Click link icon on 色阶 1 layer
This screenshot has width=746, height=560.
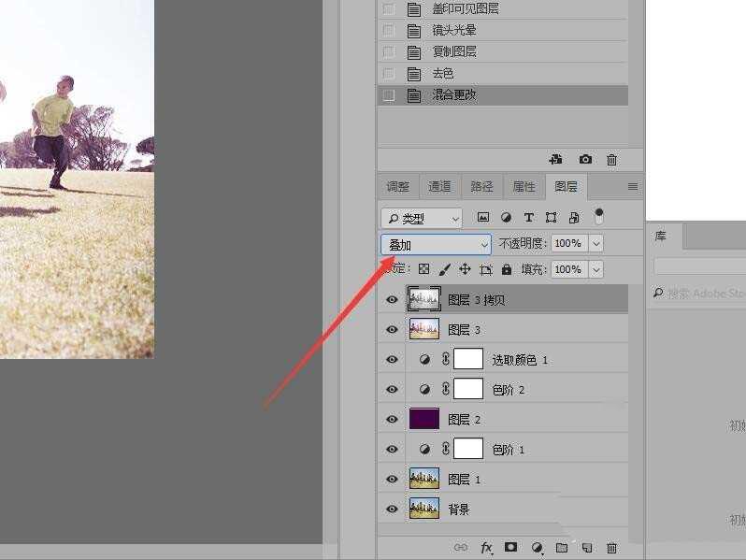tap(445, 449)
